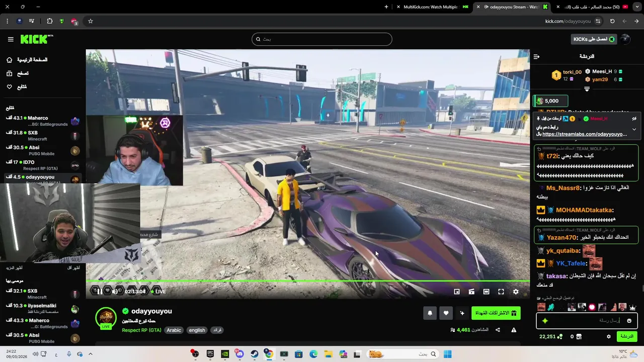Screen dimensions: 644x362
Task: Open the emoji picker in chat box
Action: coord(629,321)
